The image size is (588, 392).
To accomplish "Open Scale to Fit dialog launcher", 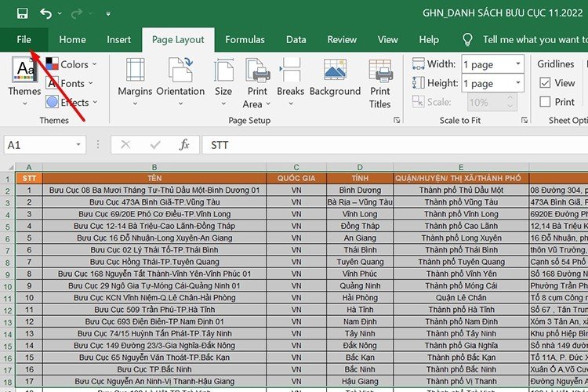I will tap(524, 121).
